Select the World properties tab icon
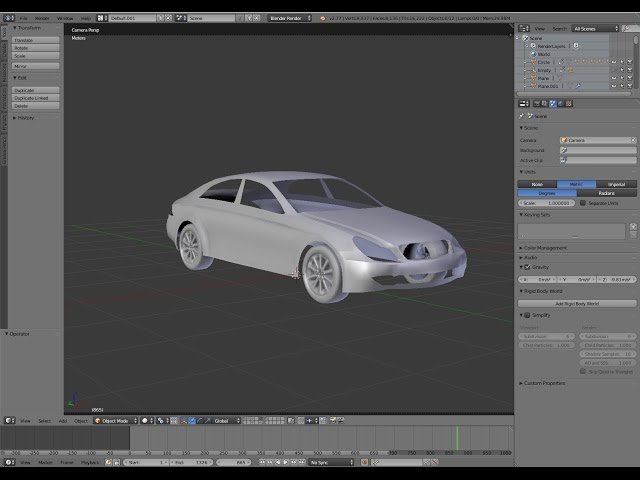 [561, 104]
